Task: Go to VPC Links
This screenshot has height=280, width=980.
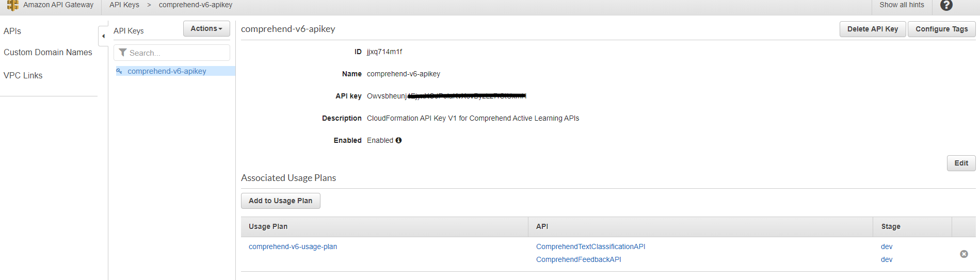Action: [x=23, y=75]
